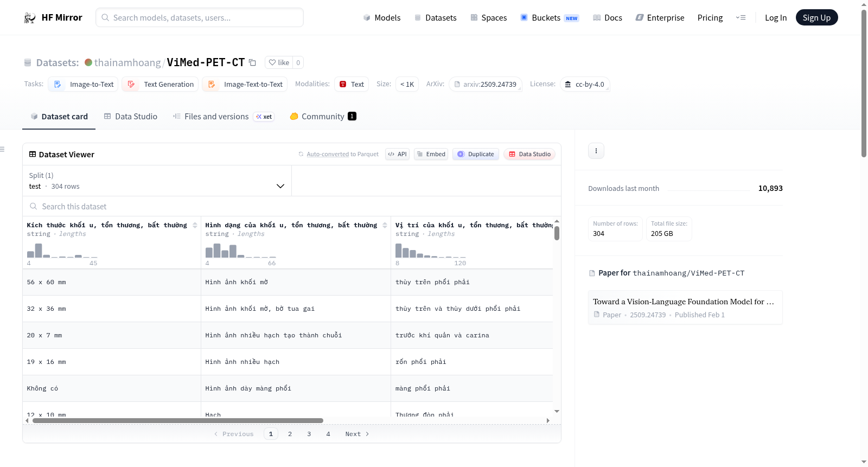This screenshot has height=467, width=868.
Task: Click the search magnifier icon in dataset viewer
Action: tap(34, 207)
